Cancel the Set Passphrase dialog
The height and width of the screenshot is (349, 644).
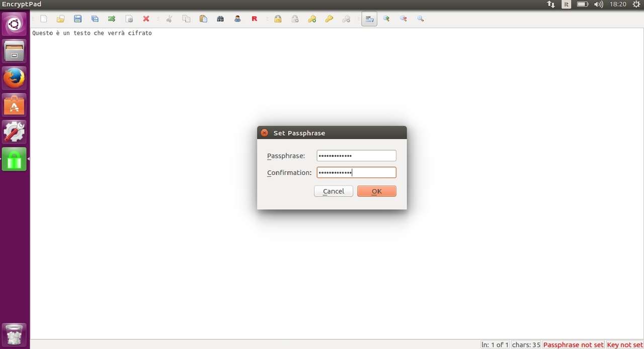(x=333, y=191)
